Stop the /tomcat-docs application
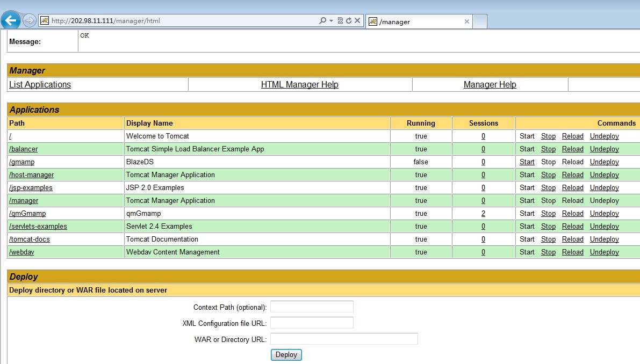 click(x=548, y=239)
